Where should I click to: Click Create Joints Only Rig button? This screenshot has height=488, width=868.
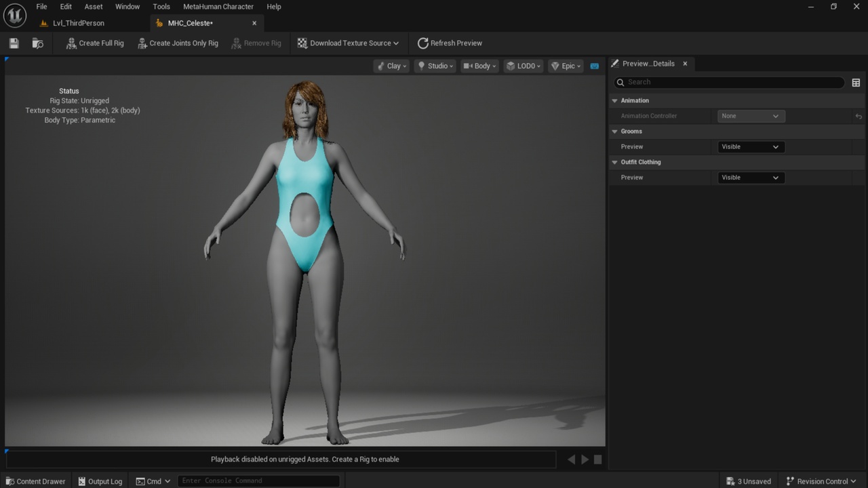tap(178, 43)
